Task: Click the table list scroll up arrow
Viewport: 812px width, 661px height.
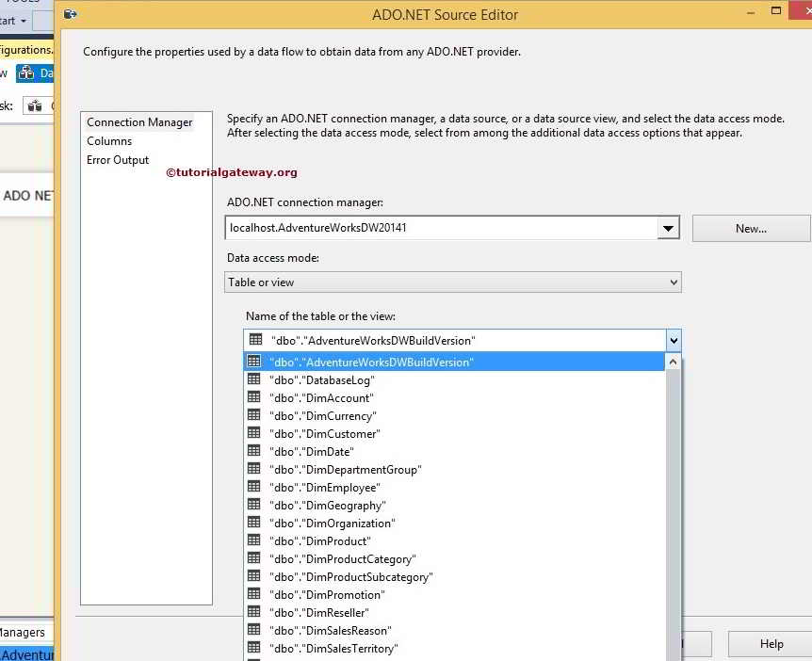Action: pos(673,362)
